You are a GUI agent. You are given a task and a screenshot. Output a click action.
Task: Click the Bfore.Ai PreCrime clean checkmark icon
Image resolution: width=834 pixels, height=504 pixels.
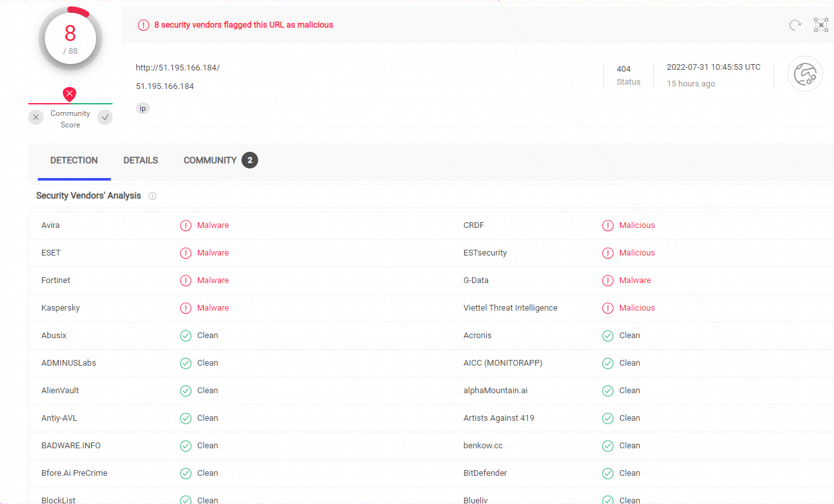click(x=186, y=473)
